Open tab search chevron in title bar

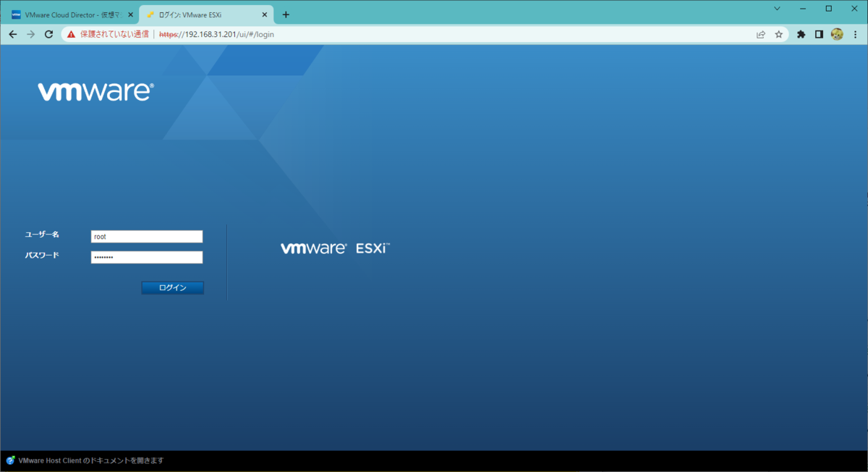778,9
